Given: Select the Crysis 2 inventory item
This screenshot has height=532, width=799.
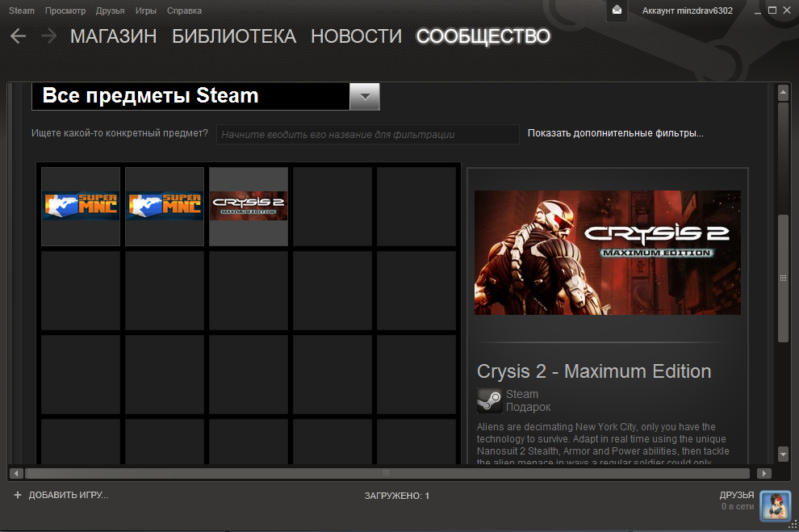Looking at the screenshot, I should click(249, 207).
